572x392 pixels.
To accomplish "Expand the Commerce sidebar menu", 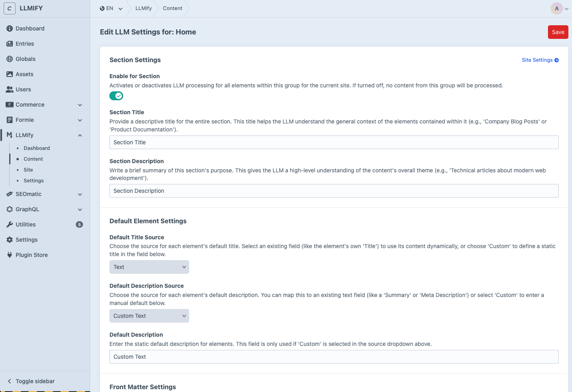I will [80, 105].
